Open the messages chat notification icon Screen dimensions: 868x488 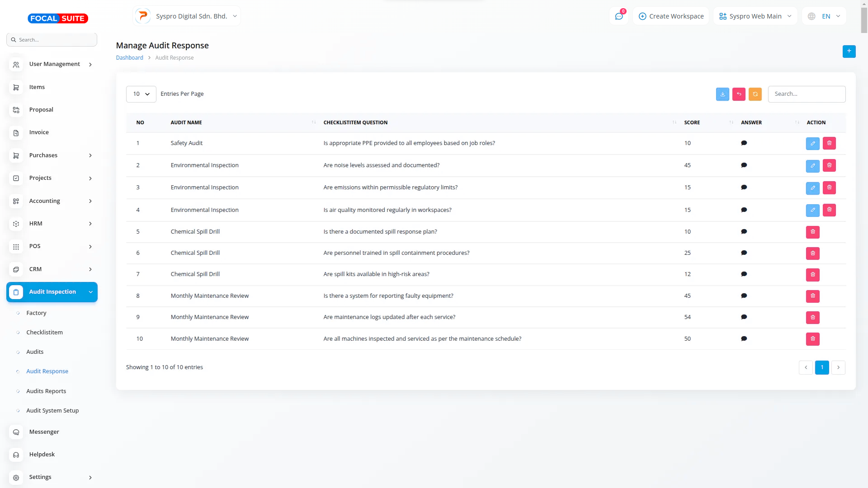coord(619,16)
